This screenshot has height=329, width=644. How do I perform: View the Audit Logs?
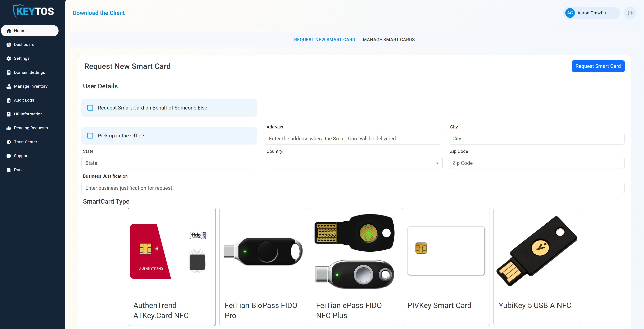(24, 100)
